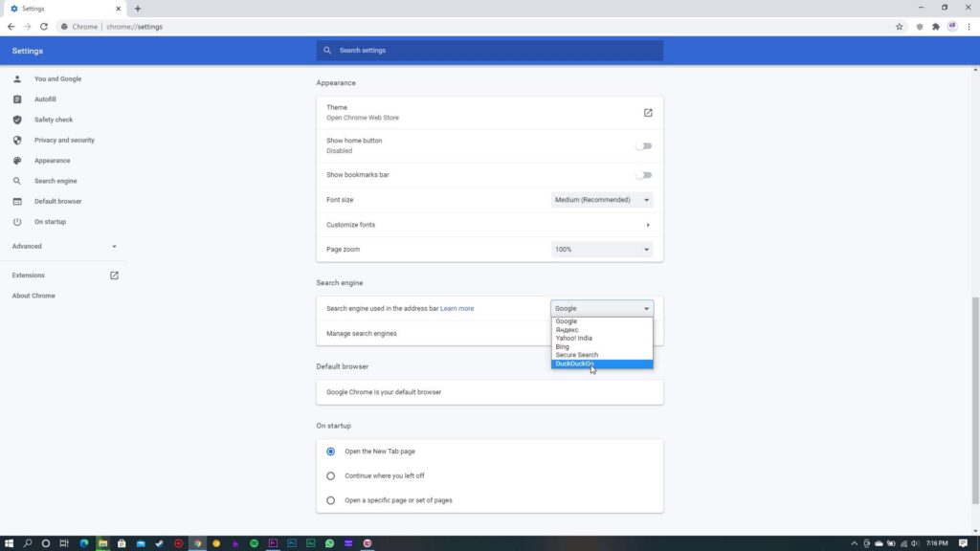Open the notification center icon
The width and height of the screenshot is (980, 551).
click(x=963, y=543)
